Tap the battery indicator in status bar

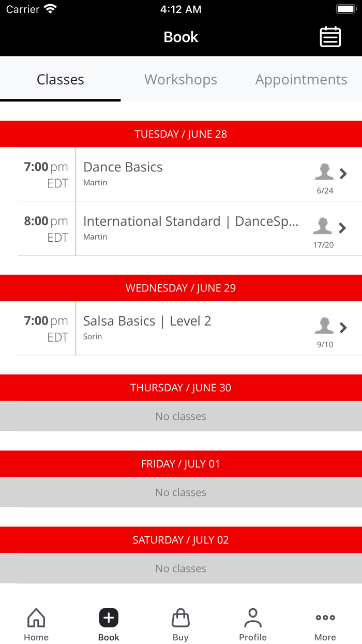point(345,9)
